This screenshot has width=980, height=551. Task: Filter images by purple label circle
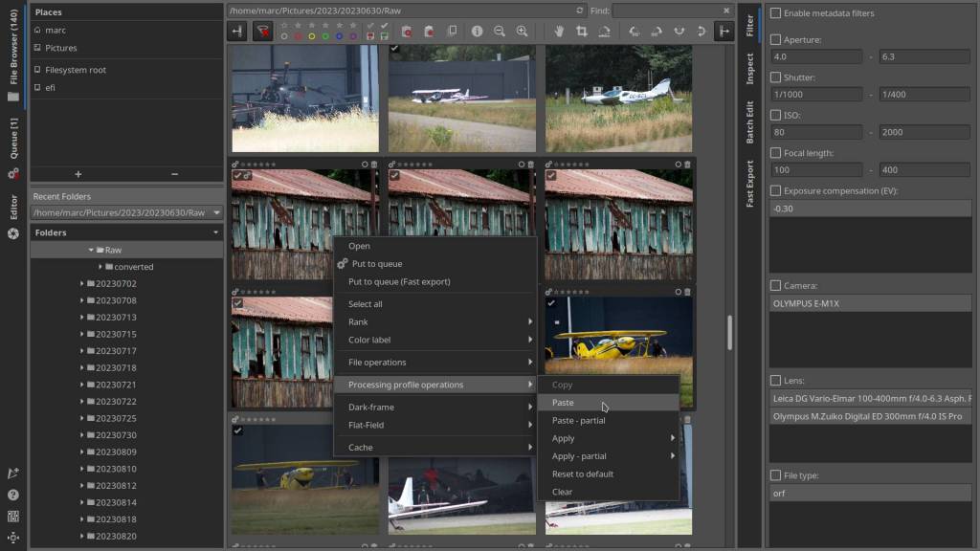pyautogui.click(x=353, y=37)
